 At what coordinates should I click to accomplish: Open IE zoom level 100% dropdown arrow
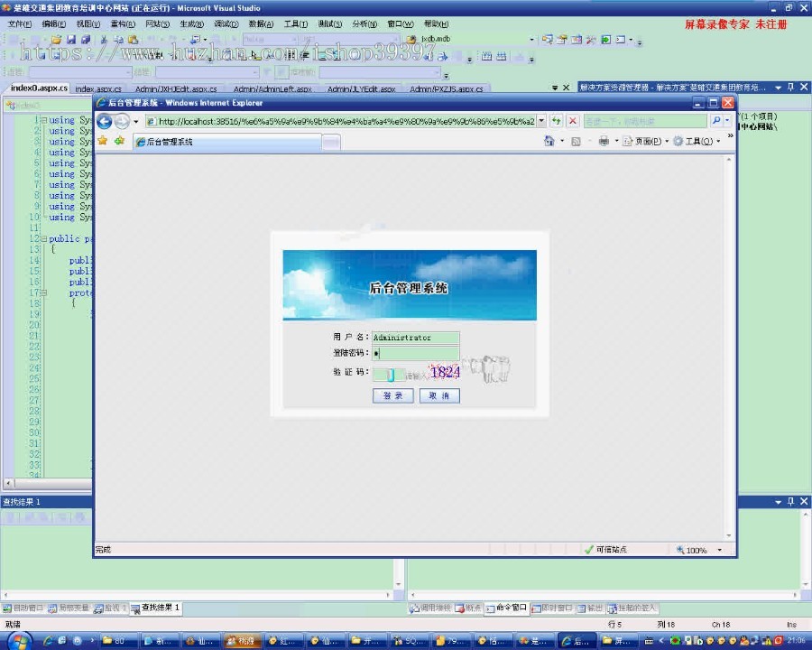pyautogui.click(x=719, y=550)
